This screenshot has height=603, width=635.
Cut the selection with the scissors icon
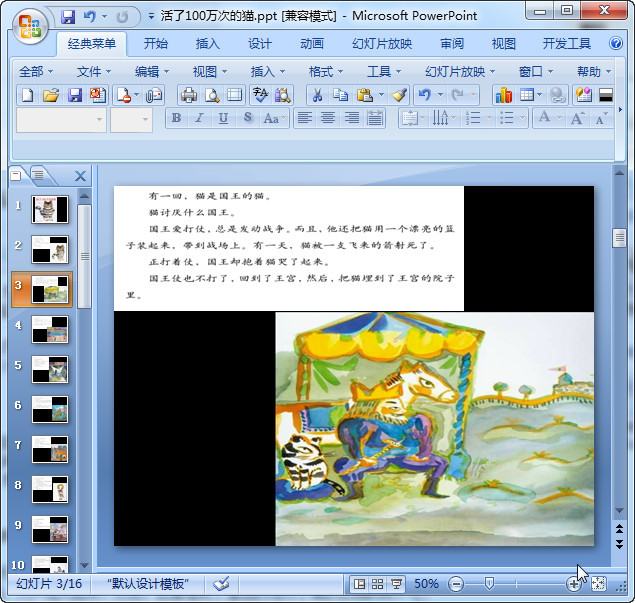[317, 96]
